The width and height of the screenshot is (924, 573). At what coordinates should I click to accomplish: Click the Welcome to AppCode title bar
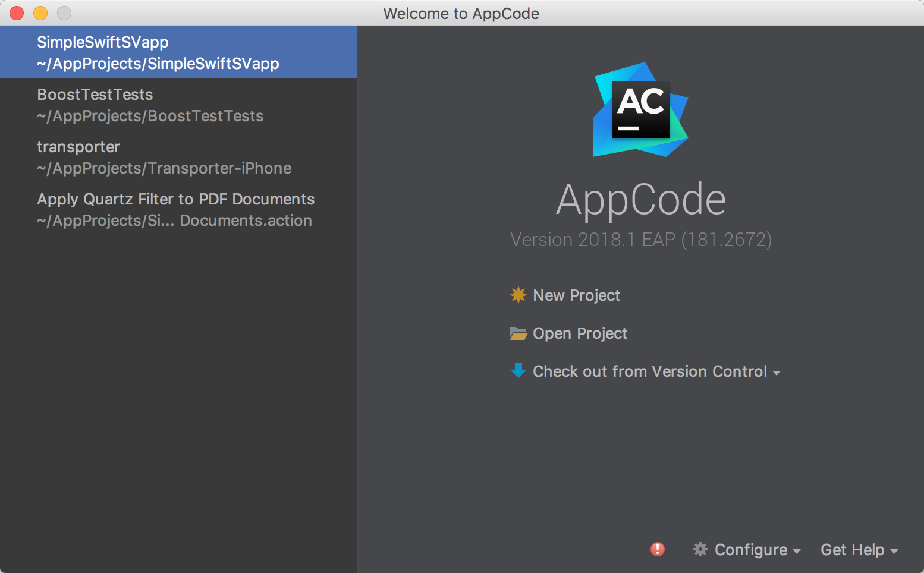tap(461, 13)
